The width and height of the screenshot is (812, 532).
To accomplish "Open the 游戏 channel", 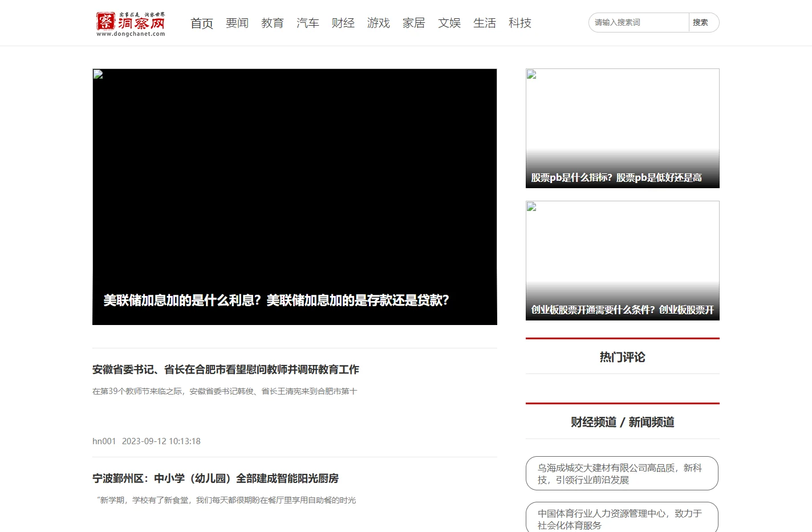I will pyautogui.click(x=379, y=23).
